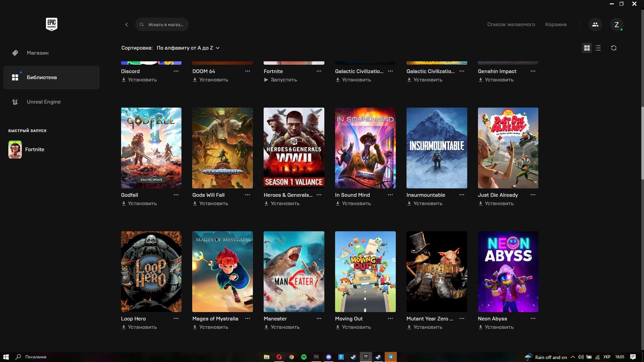Install Loop Hero with Установить
Image resolution: width=644 pixels, height=362 pixels.
pos(139,327)
